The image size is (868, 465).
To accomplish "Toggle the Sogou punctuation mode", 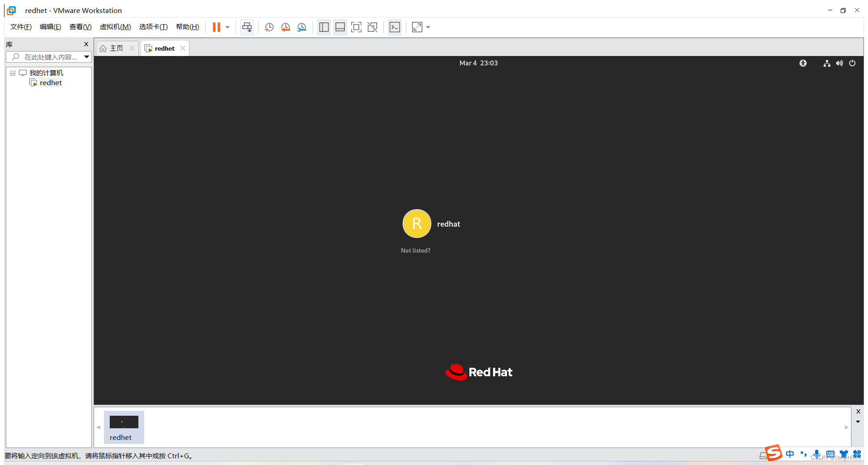I will pos(804,454).
